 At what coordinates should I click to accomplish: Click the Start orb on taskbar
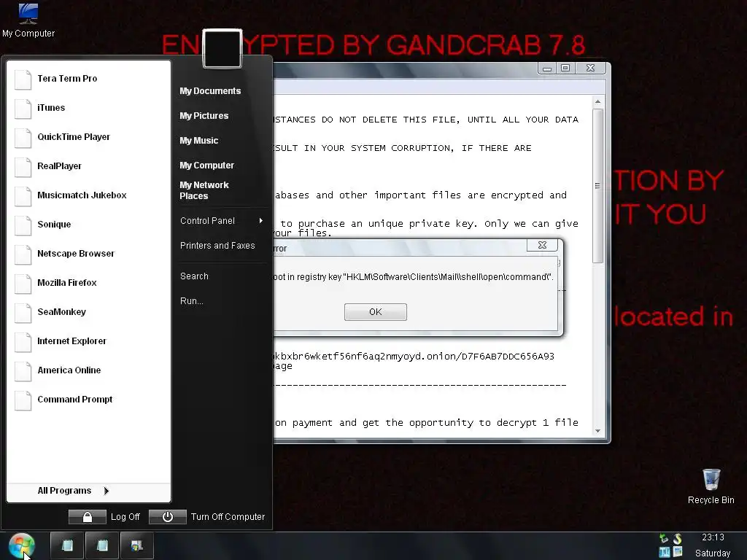[21, 545]
